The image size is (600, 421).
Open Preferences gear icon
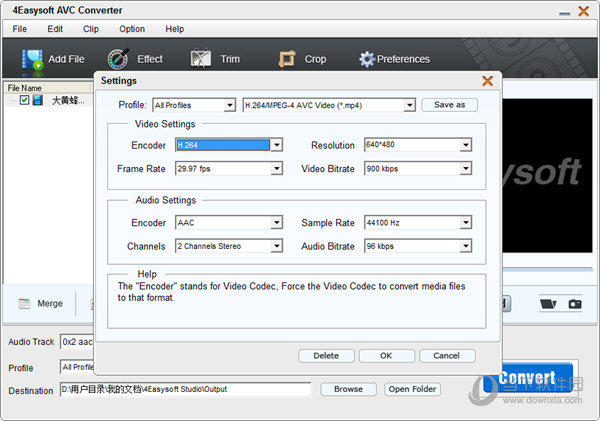[x=367, y=59]
